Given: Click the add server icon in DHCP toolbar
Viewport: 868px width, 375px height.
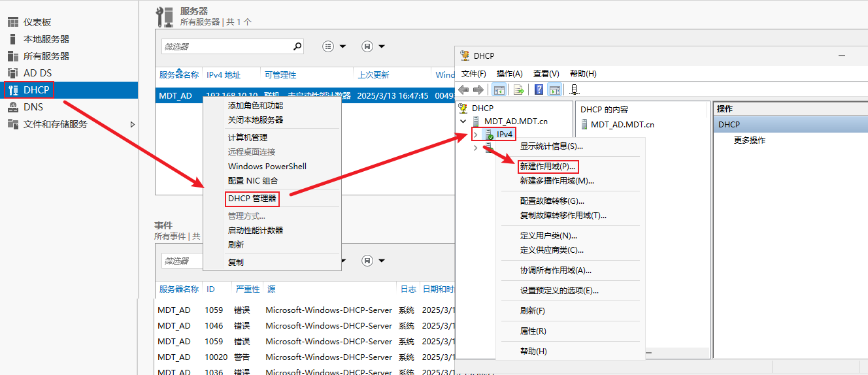Looking at the screenshot, I should pyautogui.click(x=575, y=90).
